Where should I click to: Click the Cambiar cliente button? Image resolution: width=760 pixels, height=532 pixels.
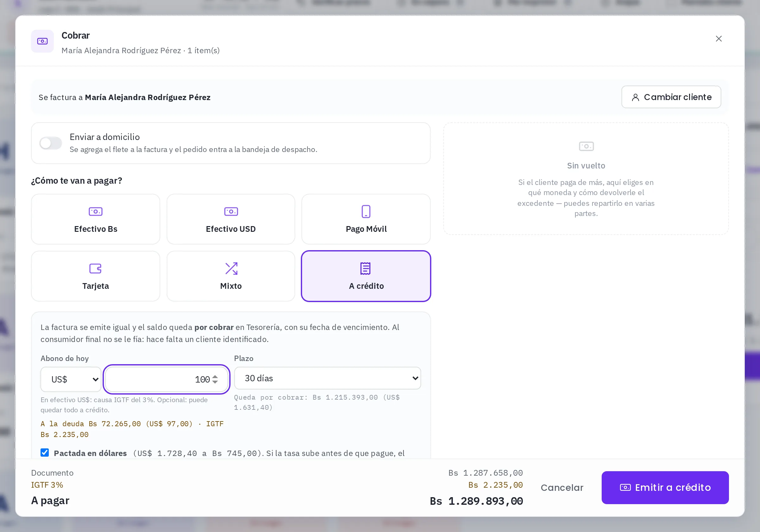[671, 97]
